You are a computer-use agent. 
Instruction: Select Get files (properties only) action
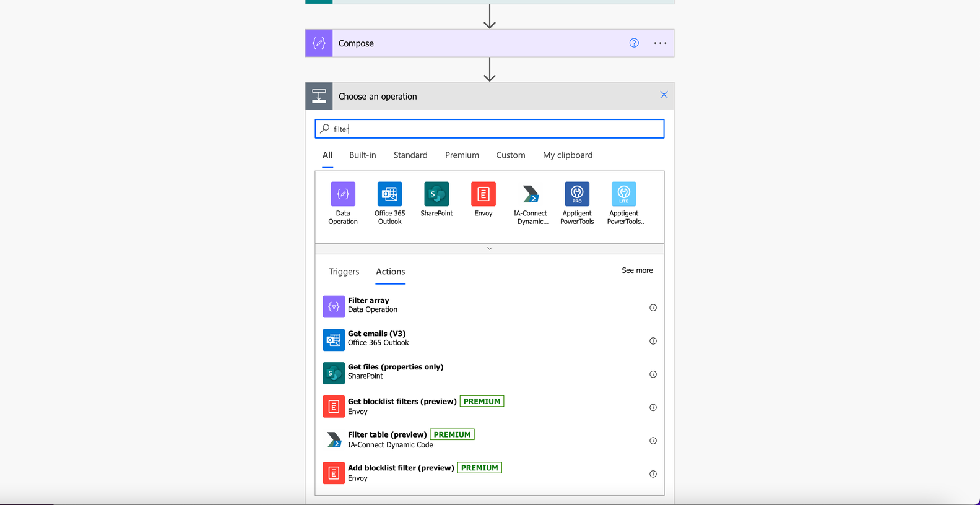(x=490, y=372)
